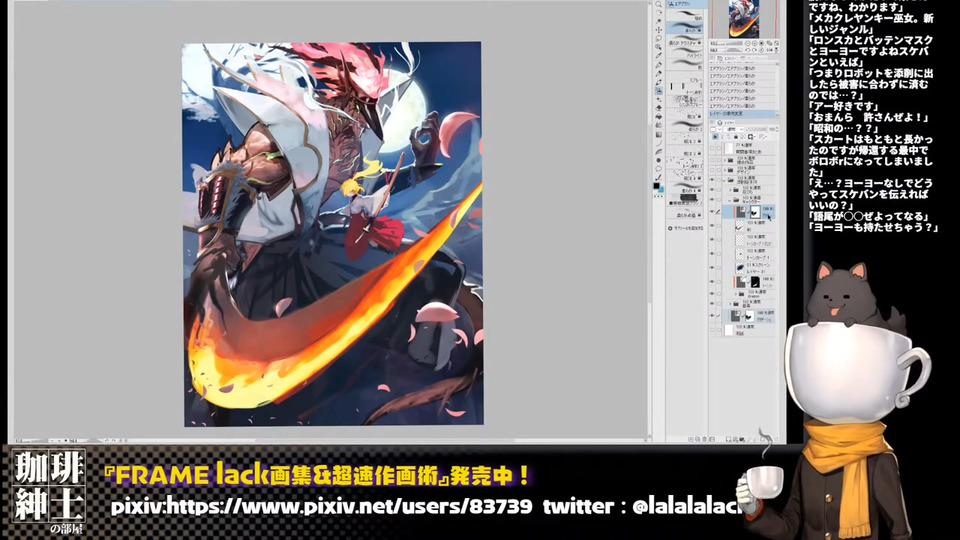Viewport: 960px width, 540px height.
Task: Open the blend mode 通常 dropdown
Action: tap(735, 129)
